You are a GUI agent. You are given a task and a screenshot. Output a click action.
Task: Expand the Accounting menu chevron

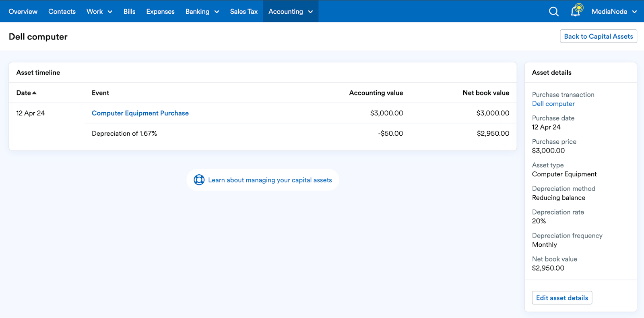coord(310,12)
